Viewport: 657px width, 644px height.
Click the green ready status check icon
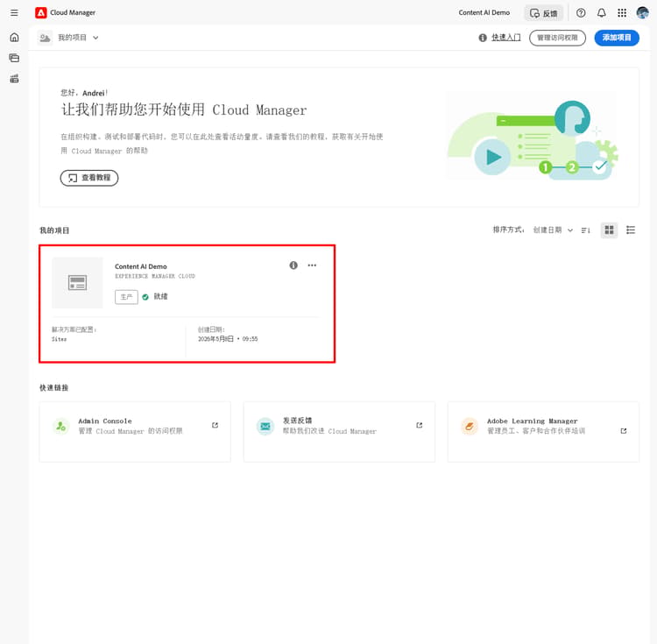pyautogui.click(x=145, y=297)
